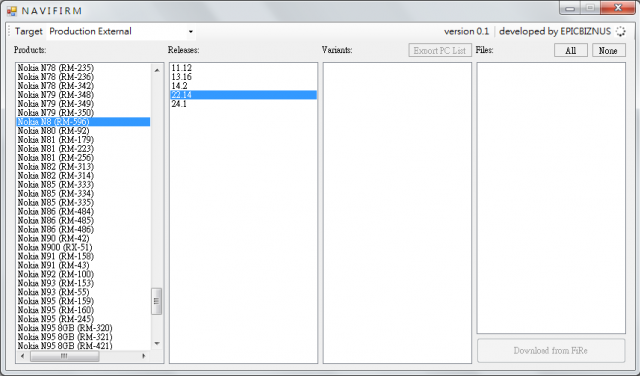The width and height of the screenshot is (640, 376).
Task: Click the Download from FiRe button
Action: click(551, 351)
